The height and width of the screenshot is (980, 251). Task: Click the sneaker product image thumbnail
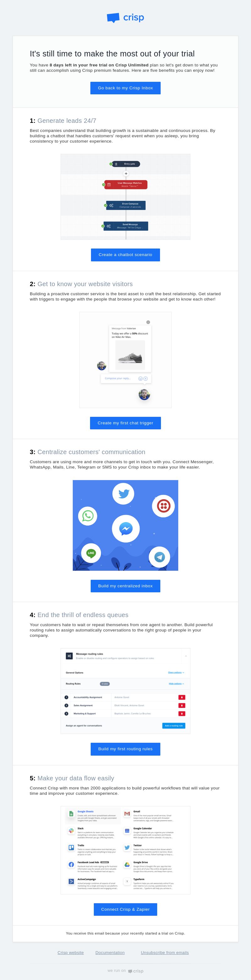coord(130,355)
